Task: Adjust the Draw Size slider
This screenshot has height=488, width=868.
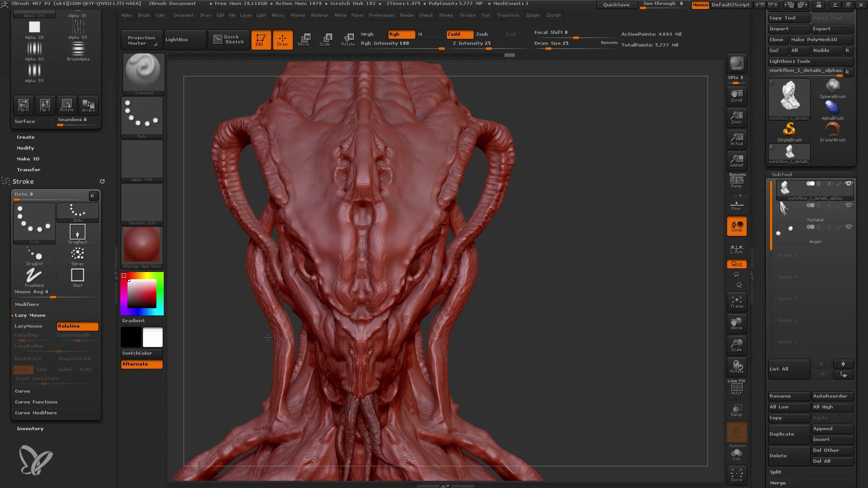Action: pyautogui.click(x=547, y=47)
